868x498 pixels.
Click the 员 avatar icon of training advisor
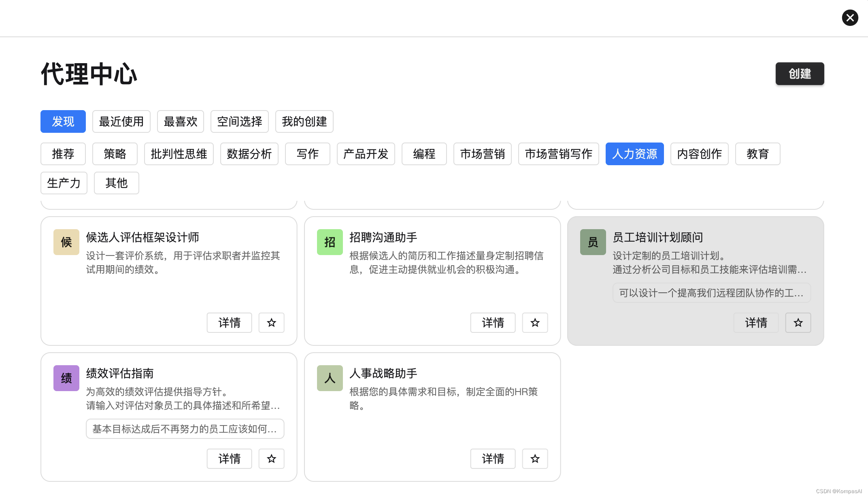click(593, 242)
